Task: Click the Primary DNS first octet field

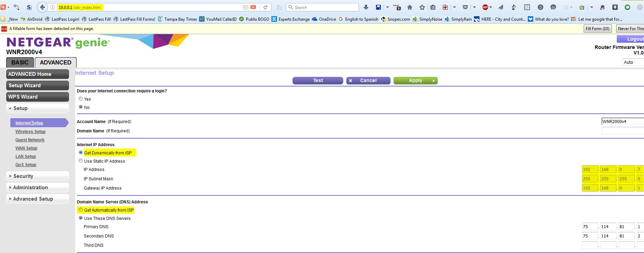Action: point(590,226)
